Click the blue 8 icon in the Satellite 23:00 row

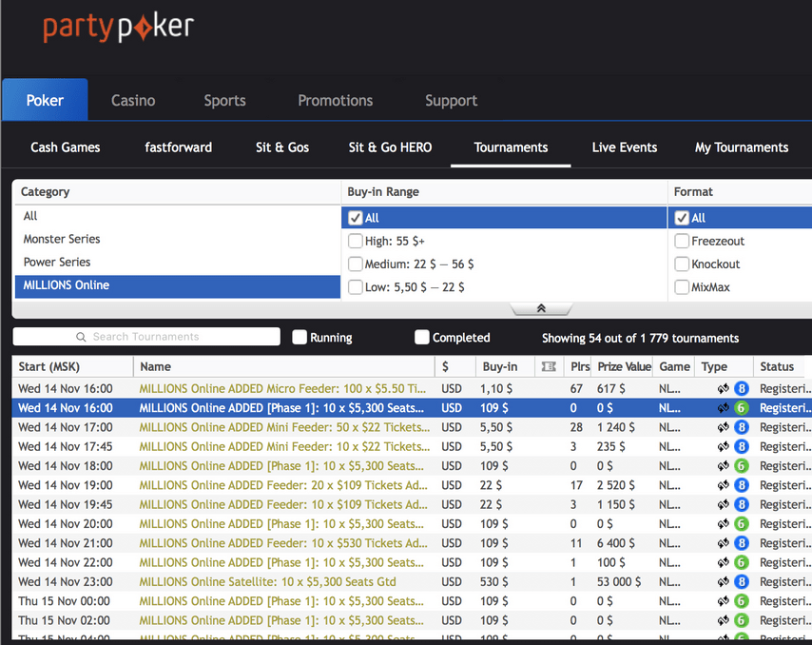(741, 582)
